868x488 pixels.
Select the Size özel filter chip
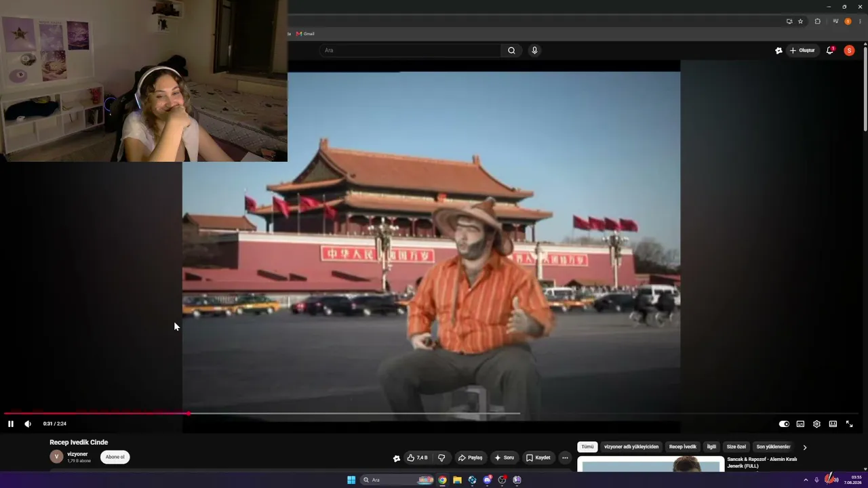[x=736, y=447]
